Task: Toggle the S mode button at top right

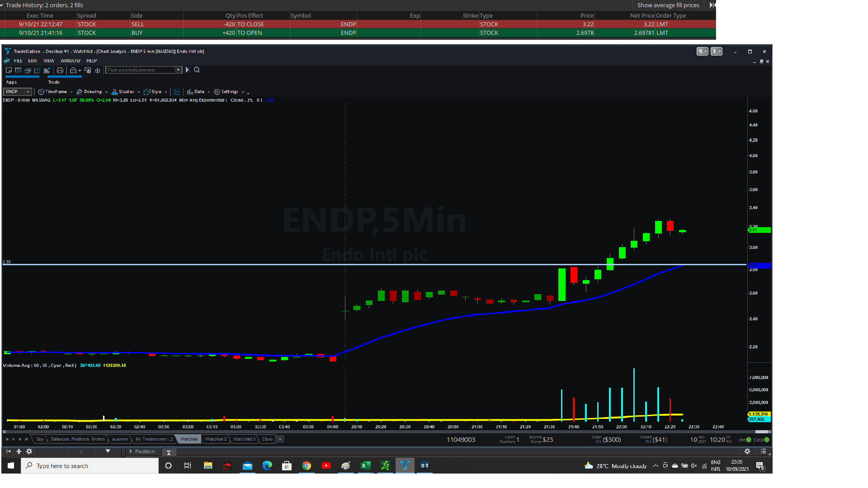Action: click(702, 52)
